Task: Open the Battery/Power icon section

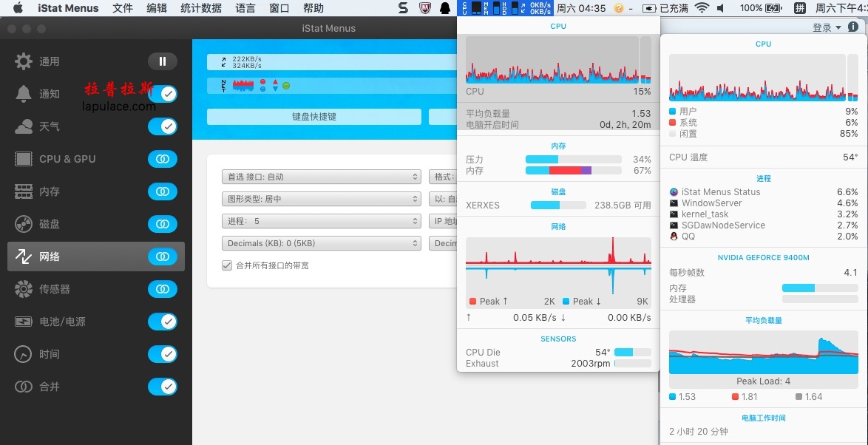Action: point(23,322)
